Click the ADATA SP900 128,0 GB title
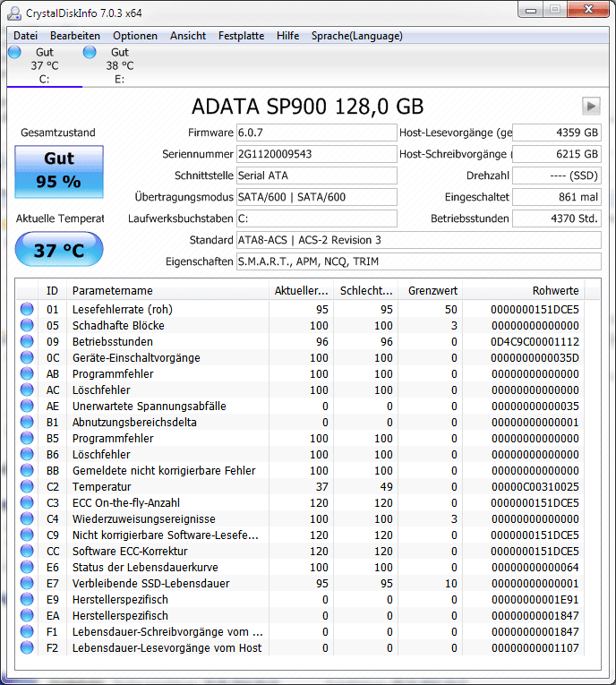The image size is (616, 685). [308, 107]
